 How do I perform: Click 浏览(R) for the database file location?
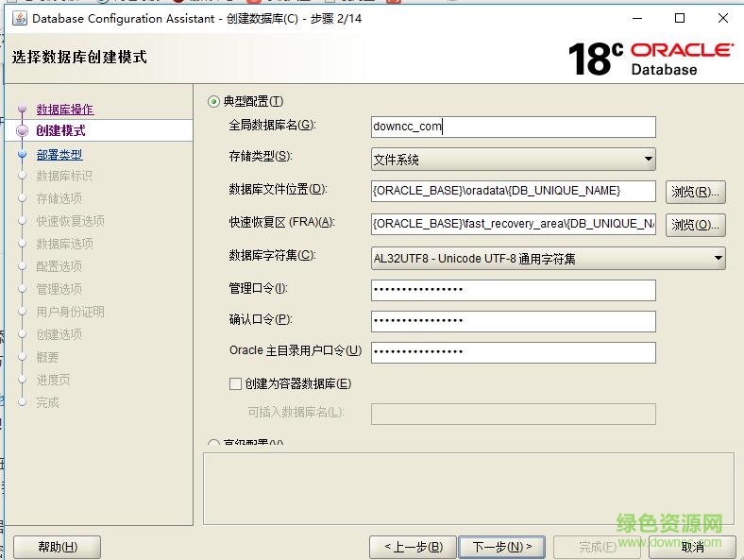tap(696, 192)
